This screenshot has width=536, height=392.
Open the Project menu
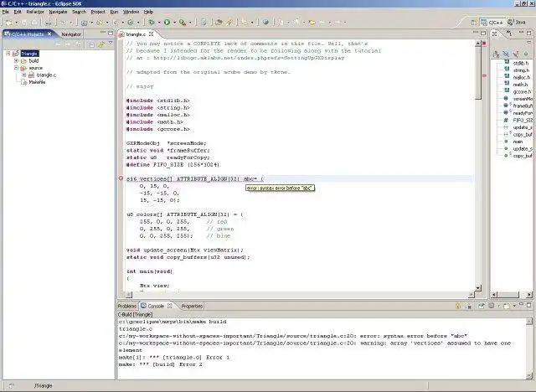(98, 12)
